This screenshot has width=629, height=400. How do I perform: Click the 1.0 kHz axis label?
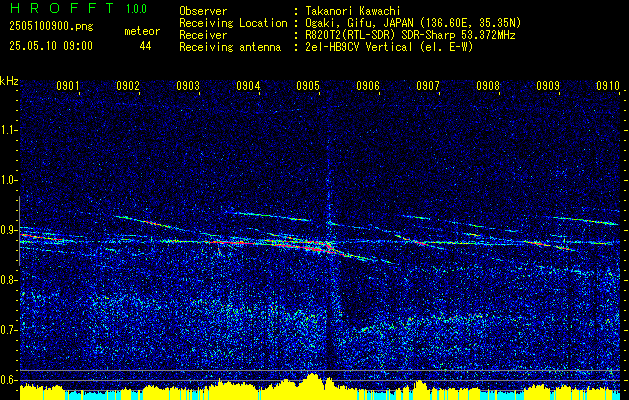pos(9,181)
